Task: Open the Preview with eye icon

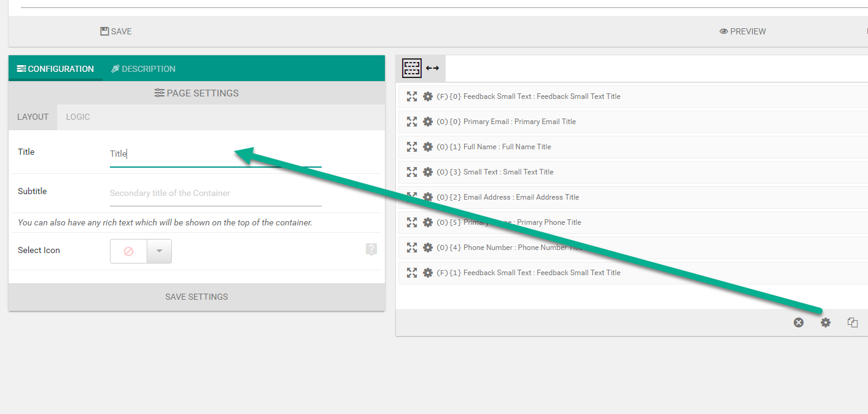Action: pos(743,31)
